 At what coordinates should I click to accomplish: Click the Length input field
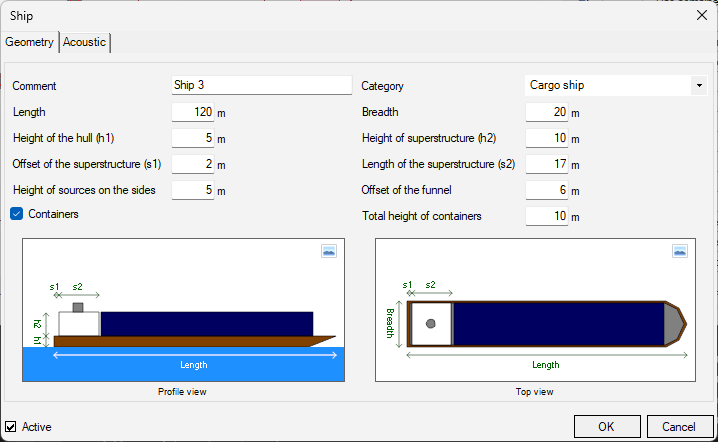(x=193, y=112)
